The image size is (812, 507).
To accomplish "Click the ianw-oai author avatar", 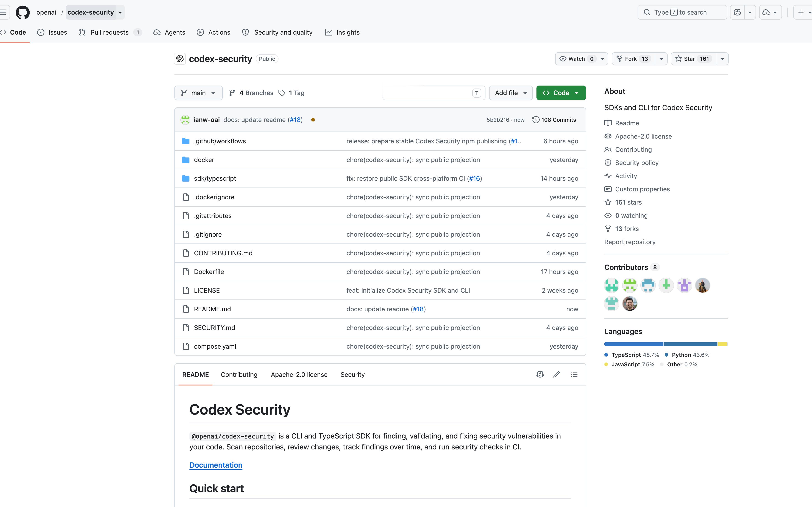I will tap(185, 120).
